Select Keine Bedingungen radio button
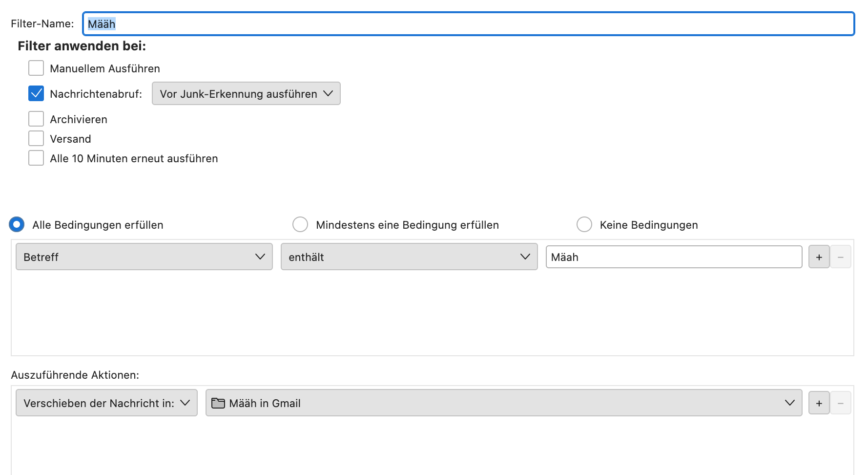 point(584,225)
